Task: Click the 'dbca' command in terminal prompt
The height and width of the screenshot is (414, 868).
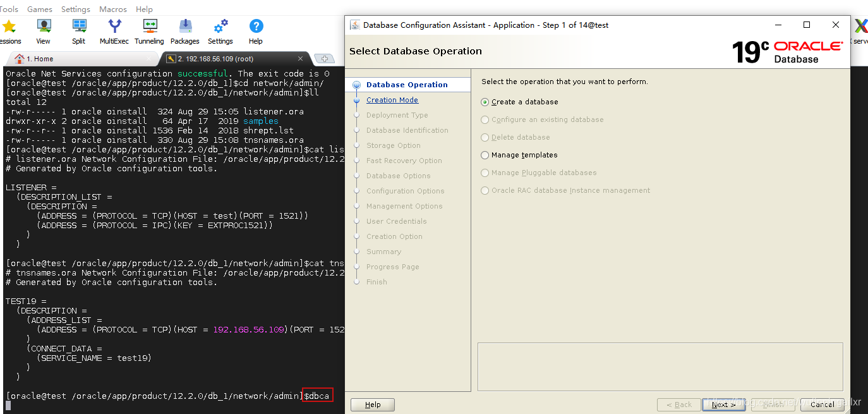Action: point(319,396)
